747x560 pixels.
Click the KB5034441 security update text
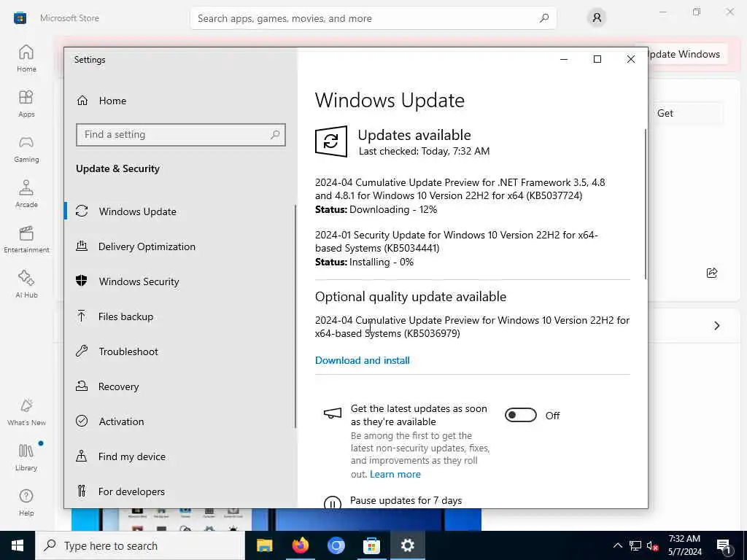tap(457, 241)
